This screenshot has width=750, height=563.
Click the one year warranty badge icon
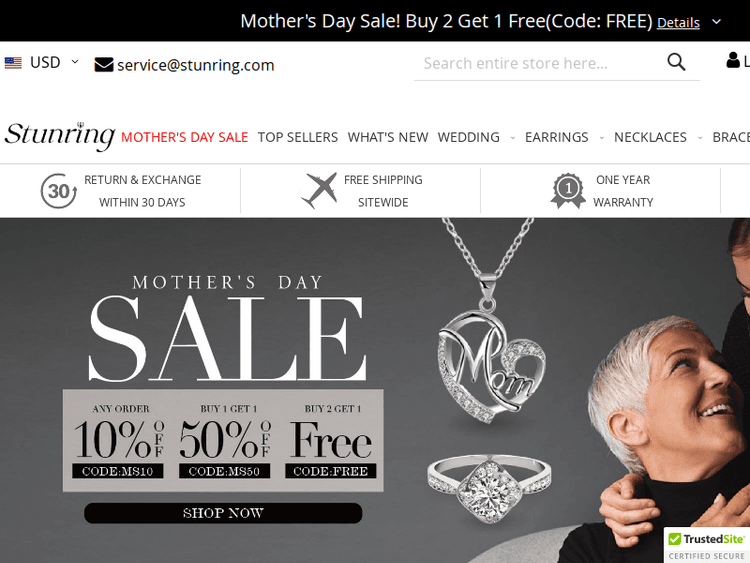coord(568,191)
